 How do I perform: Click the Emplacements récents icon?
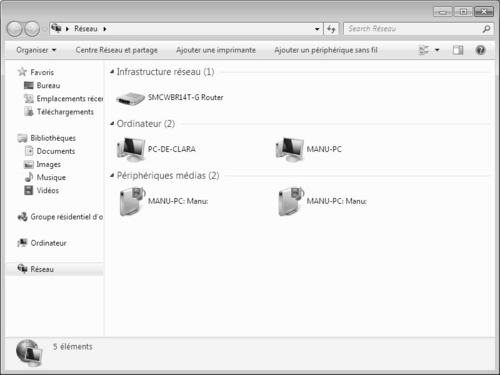point(29,98)
